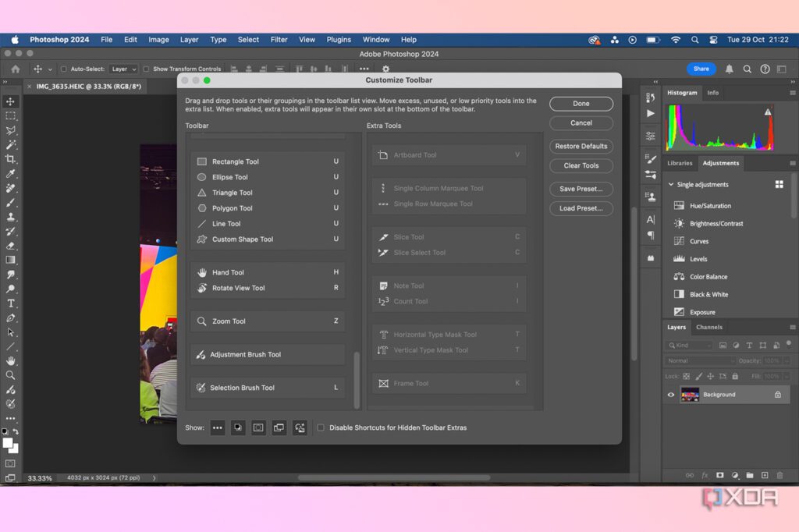Image resolution: width=799 pixels, height=532 pixels.
Task: Enable Show Transform Controls checkbox
Action: click(x=146, y=69)
